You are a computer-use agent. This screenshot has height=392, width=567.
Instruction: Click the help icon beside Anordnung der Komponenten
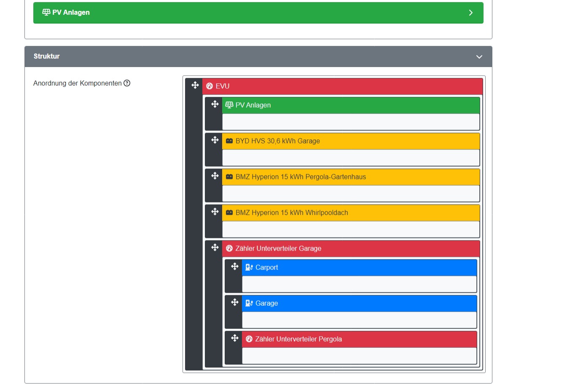pyautogui.click(x=127, y=83)
